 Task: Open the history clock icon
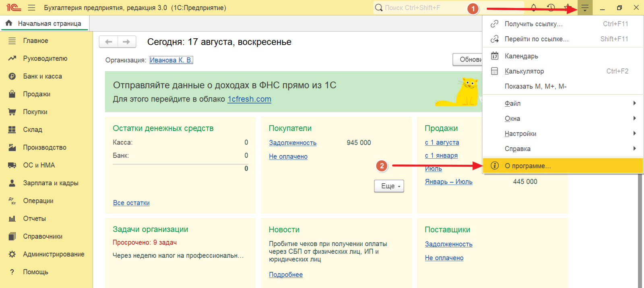[551, 8]
